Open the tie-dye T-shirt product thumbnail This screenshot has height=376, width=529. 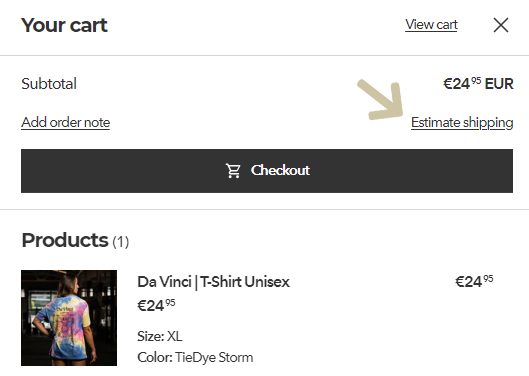69,318
